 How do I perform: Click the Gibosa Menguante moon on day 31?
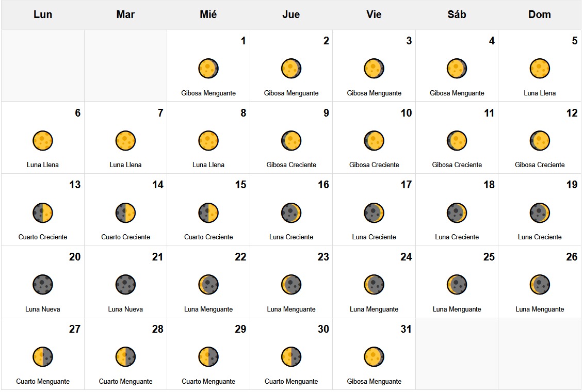(374, 357)
